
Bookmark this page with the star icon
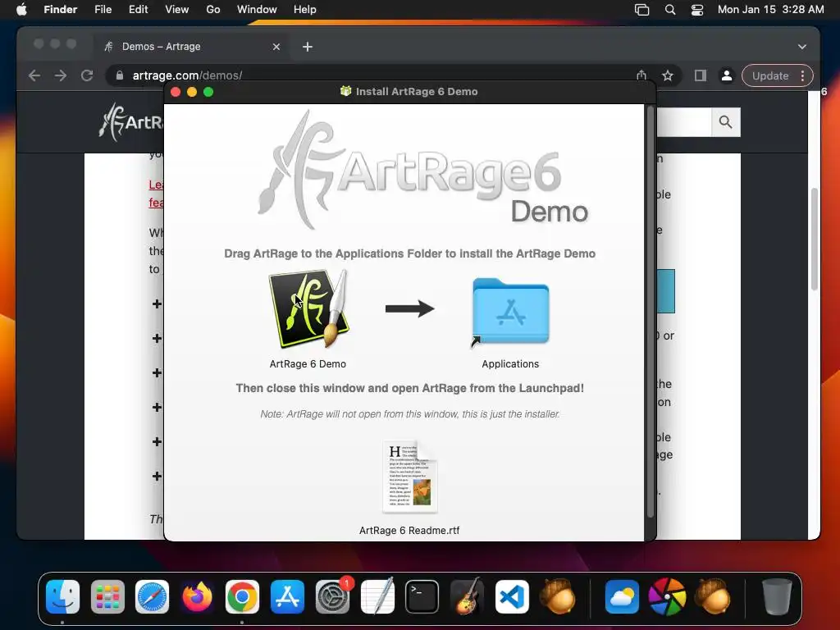coord(668,75)
